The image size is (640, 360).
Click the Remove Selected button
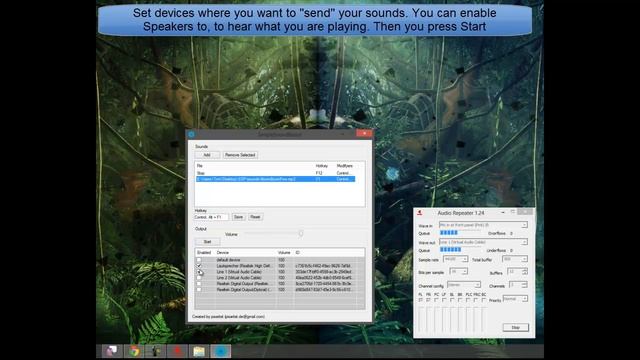[240, 155]
